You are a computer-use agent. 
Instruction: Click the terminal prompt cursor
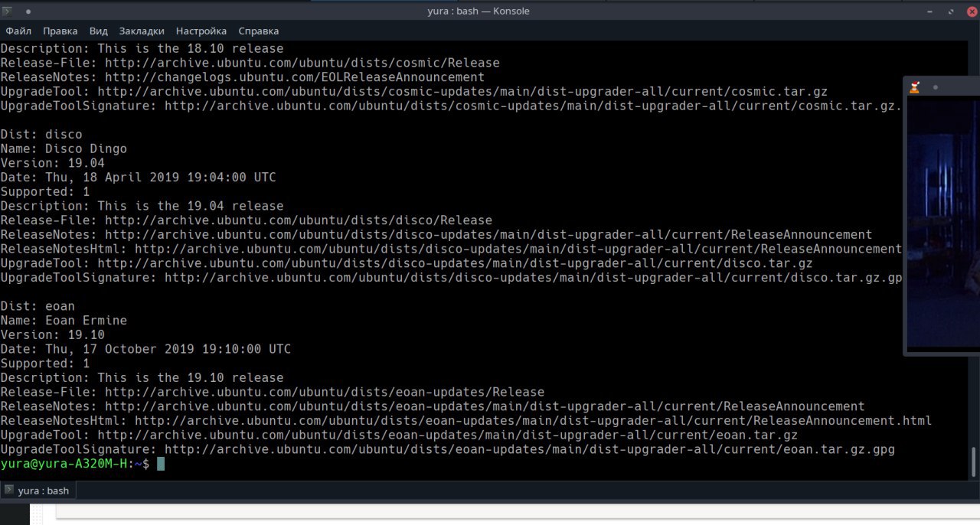[161, 464]
